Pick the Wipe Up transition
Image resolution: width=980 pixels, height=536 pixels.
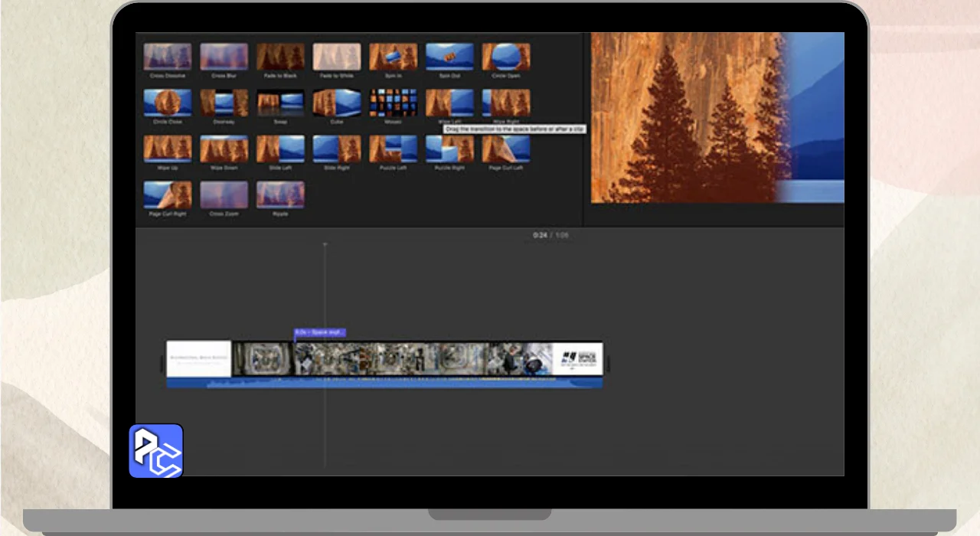coord(168,149)
